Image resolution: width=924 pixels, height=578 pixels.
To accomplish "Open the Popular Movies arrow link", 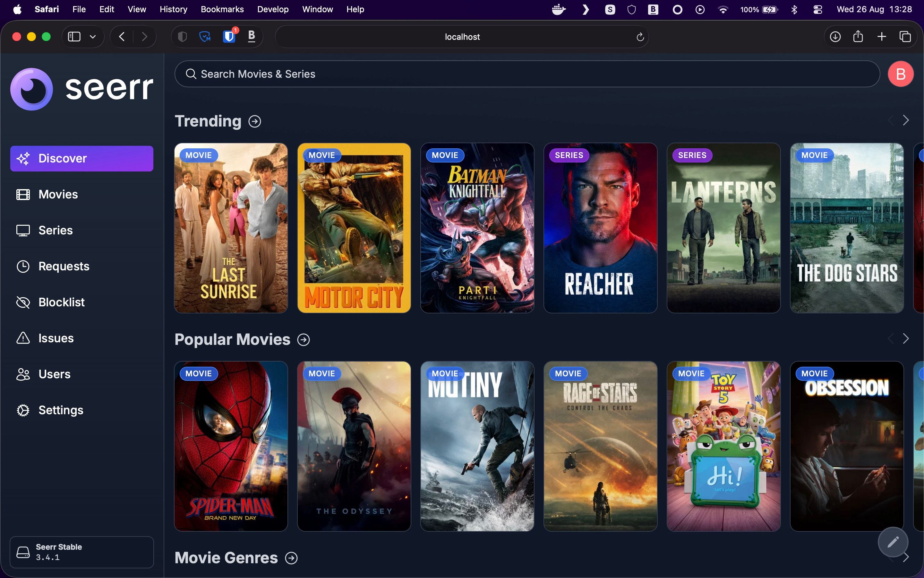I will (304, 339).
